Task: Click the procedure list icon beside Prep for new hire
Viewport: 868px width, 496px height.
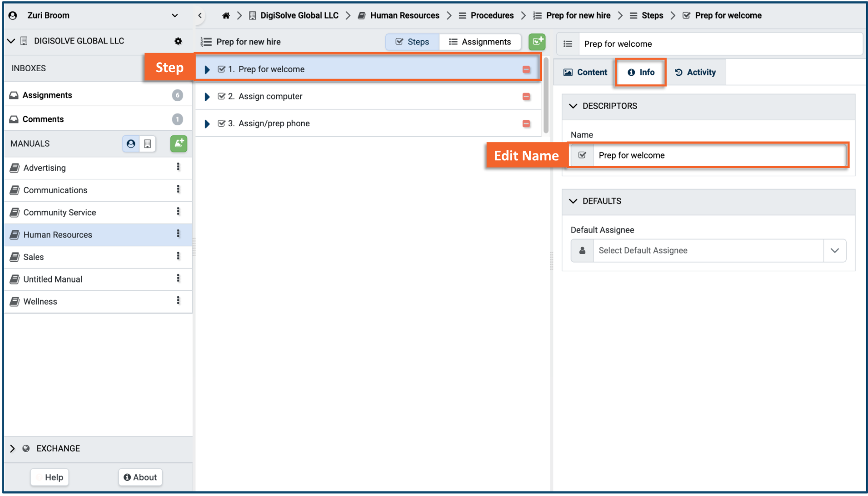Action: [206, 42]
